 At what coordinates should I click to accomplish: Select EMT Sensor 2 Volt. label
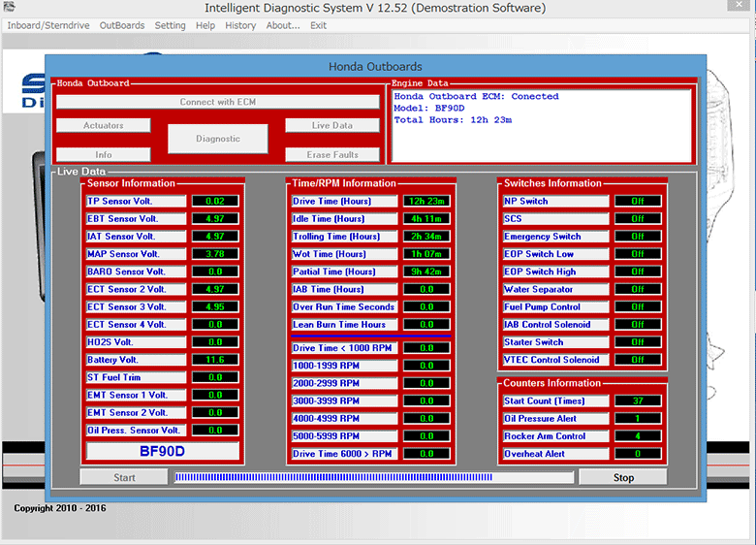[x=136, y=413]
